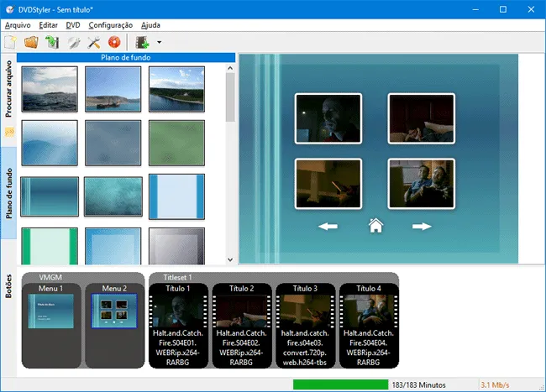Select the blue wave gradient background
Image resolution: width=546 pixels, height=392 pixels.
coord(50,143)
